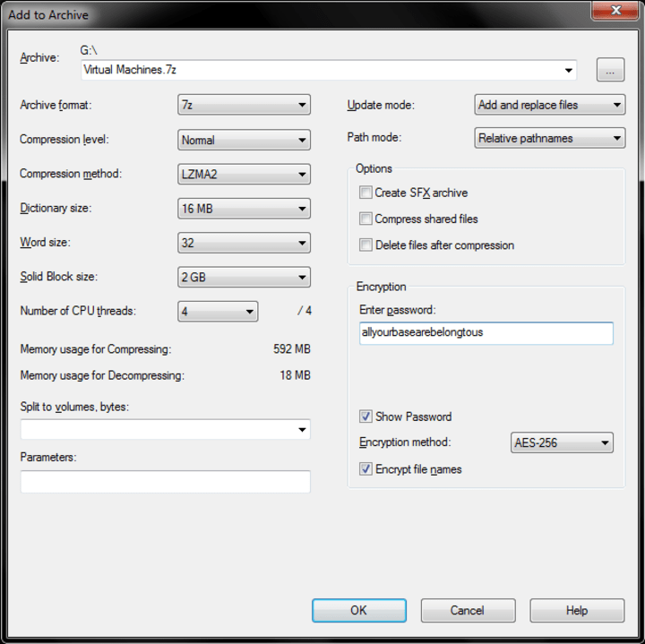Open the Path mode dropdown
Image resolution: width=645 pixels, height=644 pixels.
click(x=550, y=138)
